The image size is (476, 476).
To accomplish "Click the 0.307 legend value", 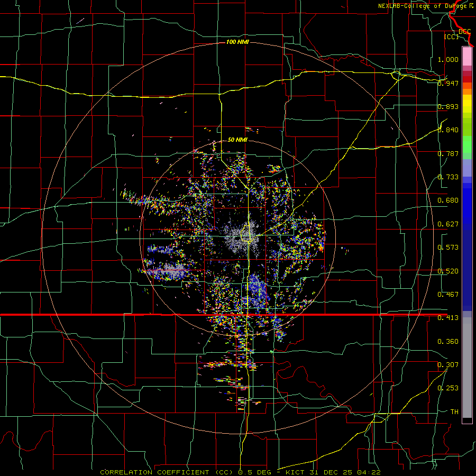I will [x=448, y=365].
